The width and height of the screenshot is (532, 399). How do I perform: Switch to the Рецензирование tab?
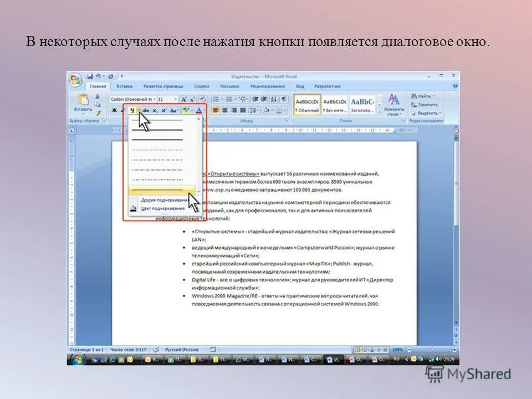tap(267, 86)
